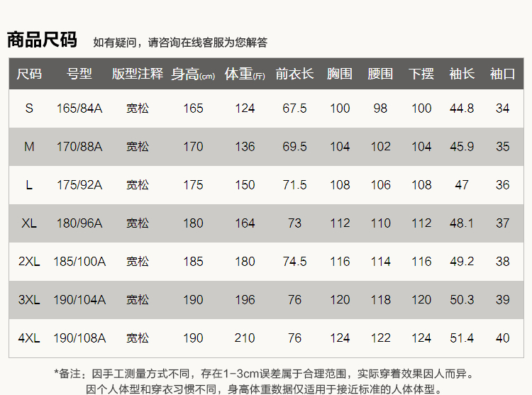
Task: Click the 袖口 column header
Action: pos(502,74)
